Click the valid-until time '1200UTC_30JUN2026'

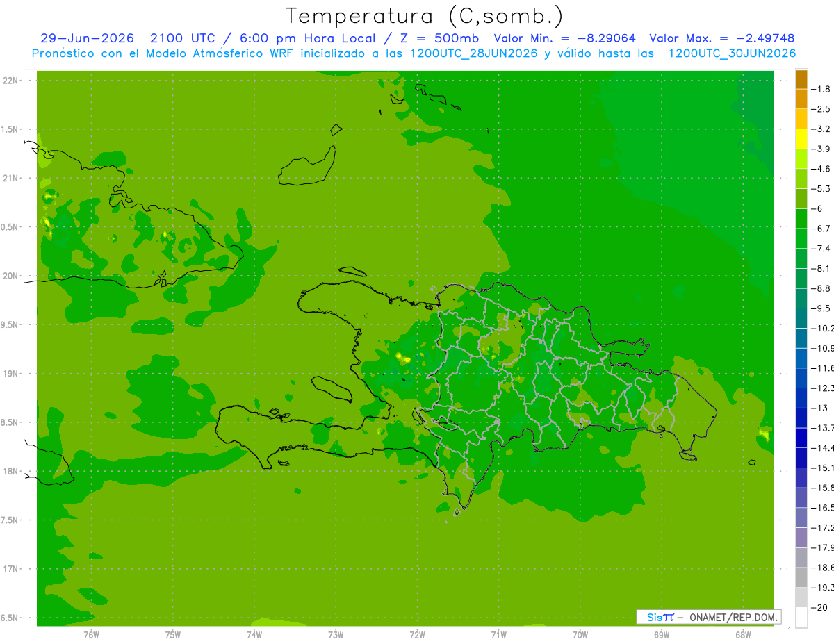click(x=732, y=53)
